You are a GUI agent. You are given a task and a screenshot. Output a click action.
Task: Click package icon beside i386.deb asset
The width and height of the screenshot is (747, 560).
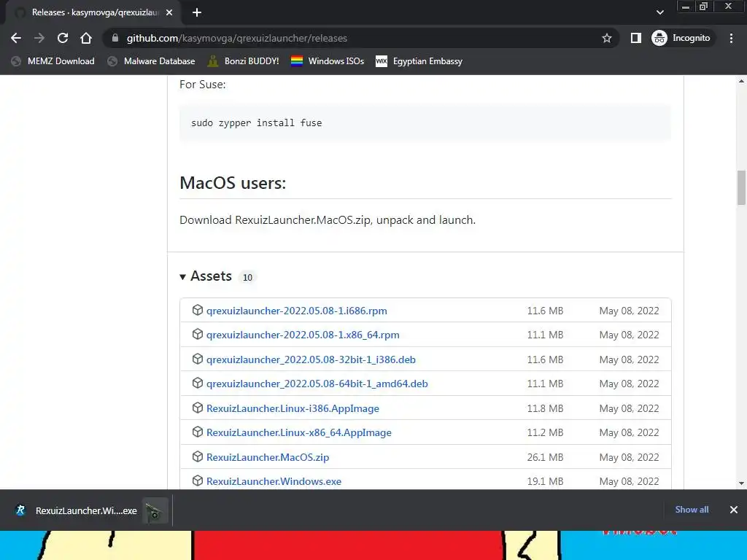tap(197, 359)
